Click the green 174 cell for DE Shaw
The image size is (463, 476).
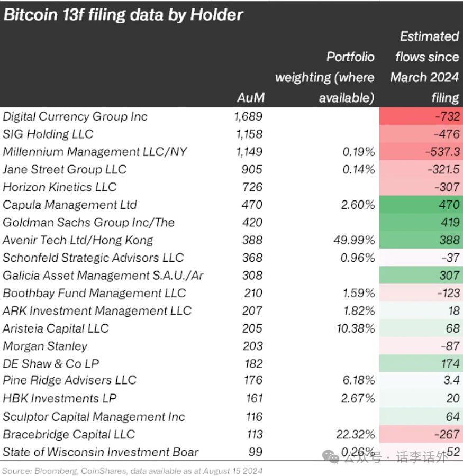coord(421,363)
